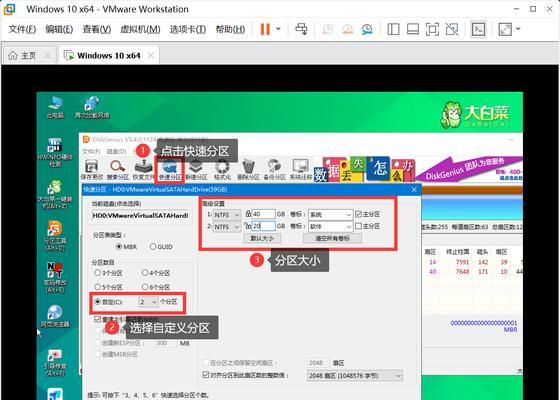Click the 恢复文件 recover files icon
The height and width of the screenshot is (400, 560).
pyautogui.click(x=143, y=169)
